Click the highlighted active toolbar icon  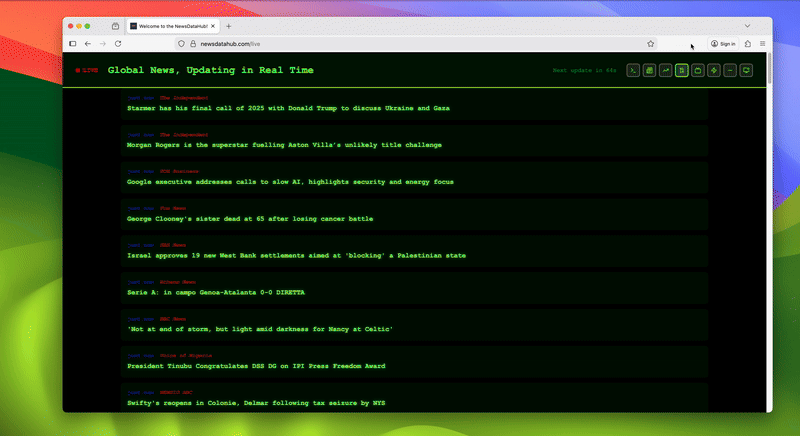tap(682, 70)
